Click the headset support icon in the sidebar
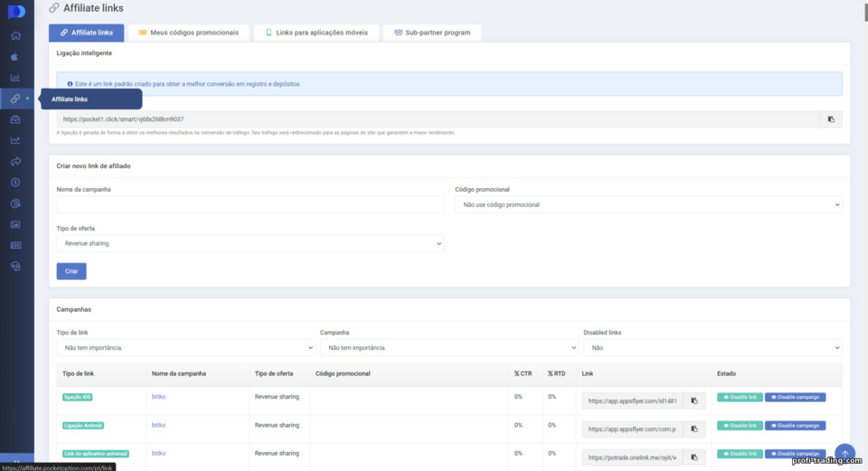Image resolution: width=868 pixels, height=471 pixels. pyautogui.click(x=15, y=266)
